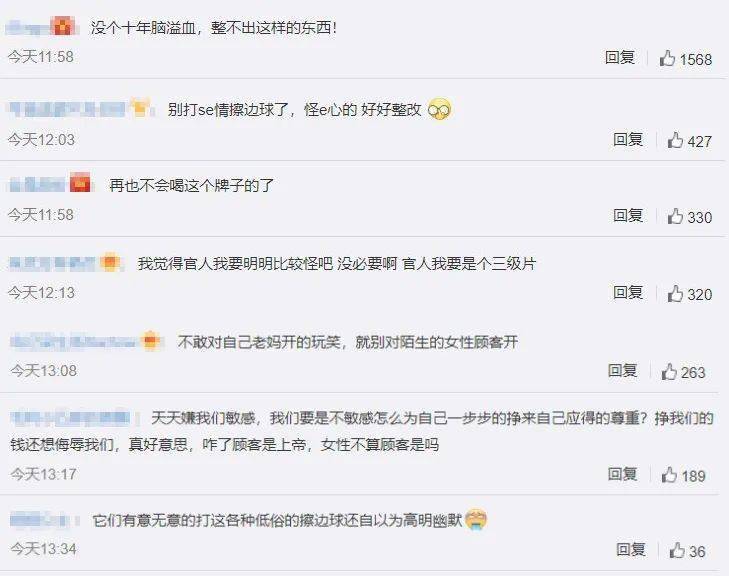The image size is (729, 576).
Task: Reply to the 今天13:08 comment
Action: [x=622, y=371]
